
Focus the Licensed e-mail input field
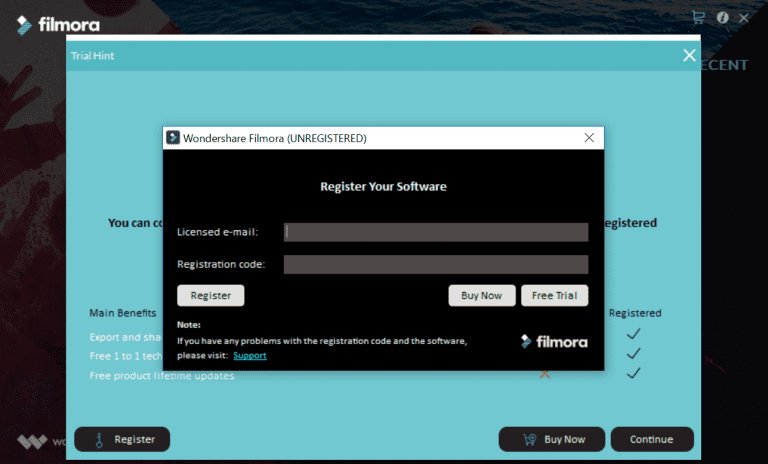(x=435, y=232)
